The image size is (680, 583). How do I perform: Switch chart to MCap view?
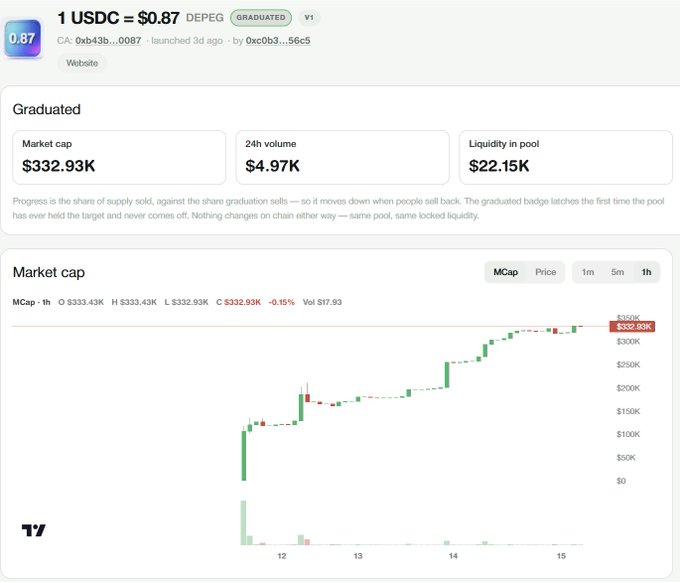(506, 272)
